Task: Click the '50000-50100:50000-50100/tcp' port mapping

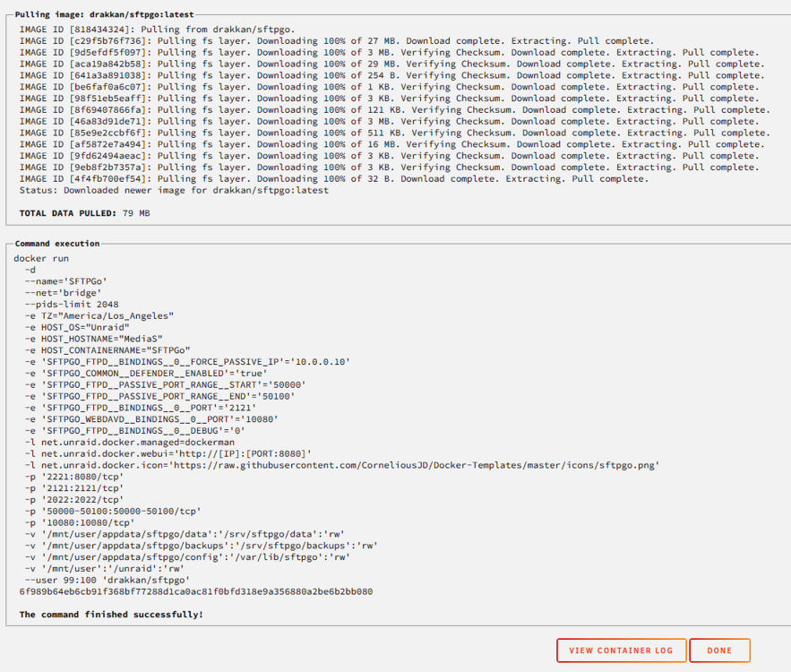Action: click(113, 512)
